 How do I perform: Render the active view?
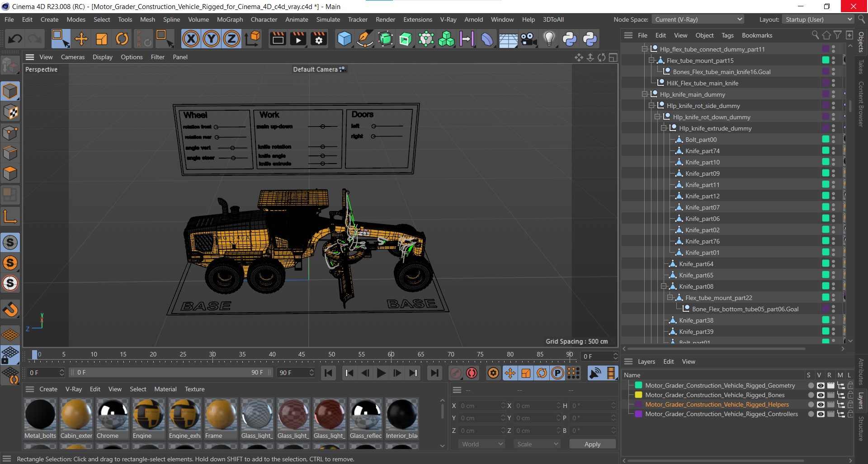[x=278, y=39]
